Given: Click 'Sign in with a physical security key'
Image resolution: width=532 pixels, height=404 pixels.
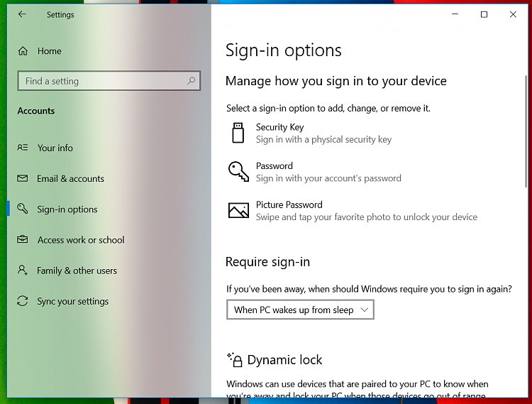Looking at the screenshot, I should 323,140.
